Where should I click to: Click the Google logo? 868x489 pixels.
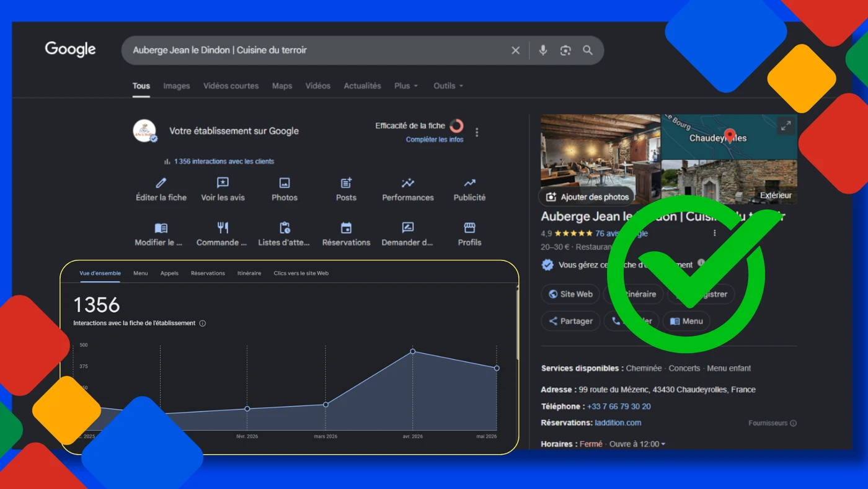click(x=70, y=50)
